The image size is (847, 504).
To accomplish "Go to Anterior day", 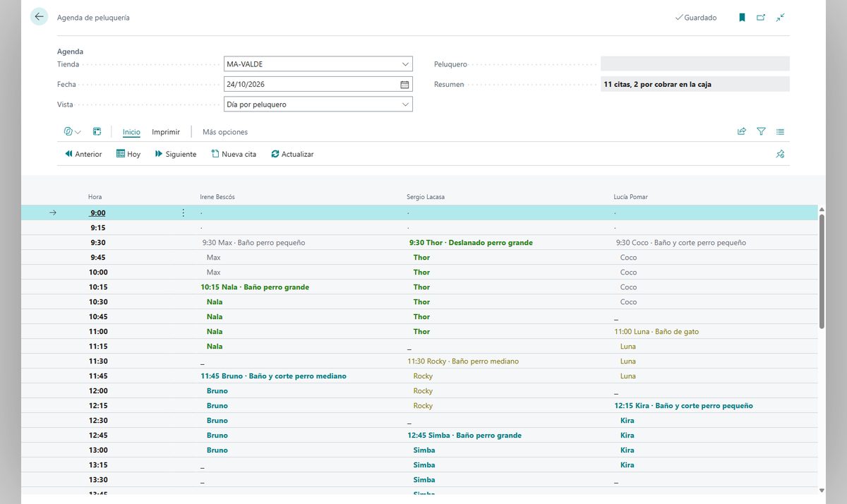I will (83, 154).
